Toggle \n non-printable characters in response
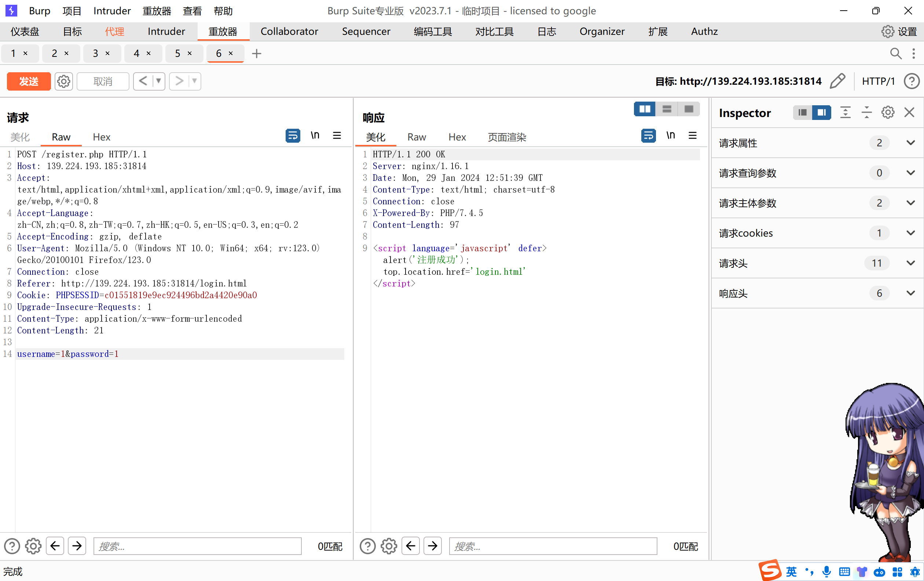This screenshot has height=581, width=924. tap(670, 135)
